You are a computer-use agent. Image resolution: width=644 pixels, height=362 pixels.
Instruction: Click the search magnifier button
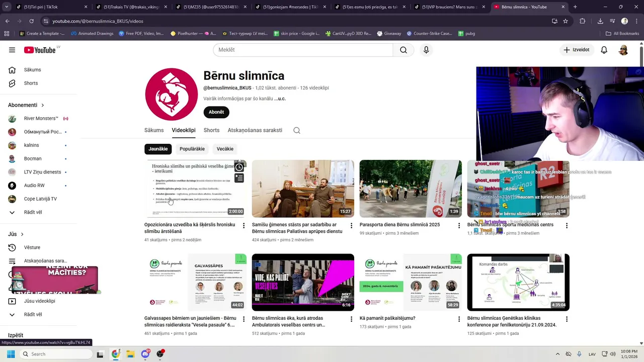(404, 50)
